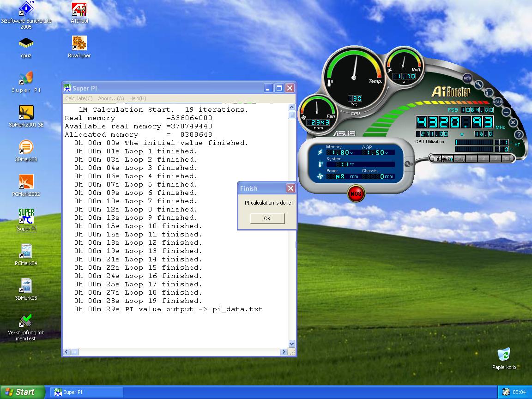The height and width of the screenshot is (399, 532).
Task: Toggle small NOS button above wrench icon
Action: point(467,78)
